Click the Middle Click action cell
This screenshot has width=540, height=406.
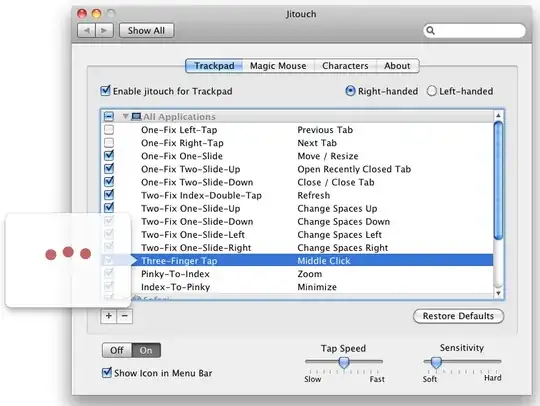324,261
